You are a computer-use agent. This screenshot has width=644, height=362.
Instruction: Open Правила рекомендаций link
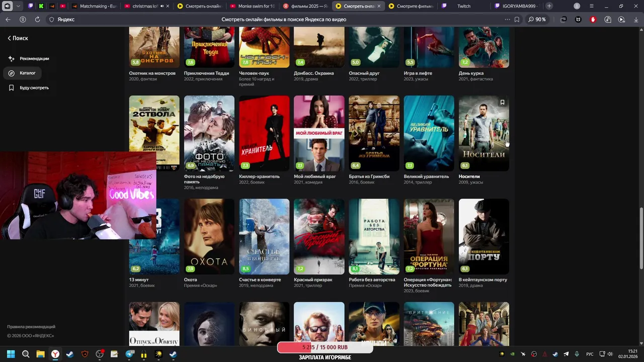pyautogui.click(x=31, y=327)
